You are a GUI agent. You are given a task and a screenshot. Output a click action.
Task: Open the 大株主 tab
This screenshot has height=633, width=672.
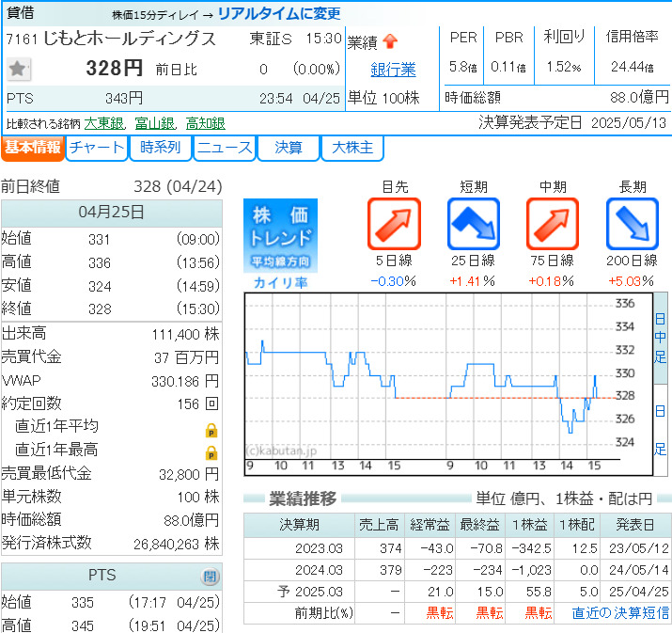coord(352,148)
